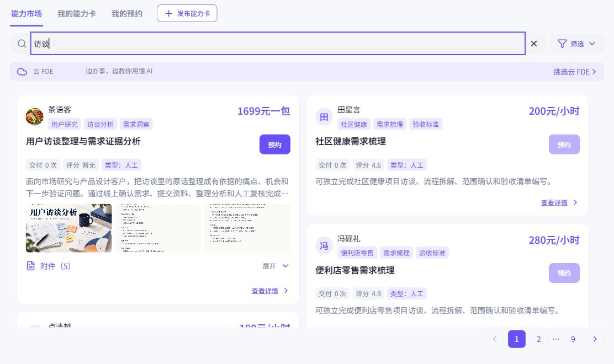Click the card title 社区健康需求梳理

pyautogui.click(x=351, y=142)
